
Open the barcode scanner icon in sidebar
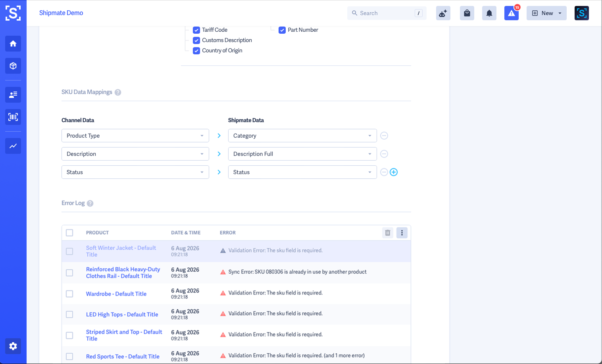(x=13, y=117)
